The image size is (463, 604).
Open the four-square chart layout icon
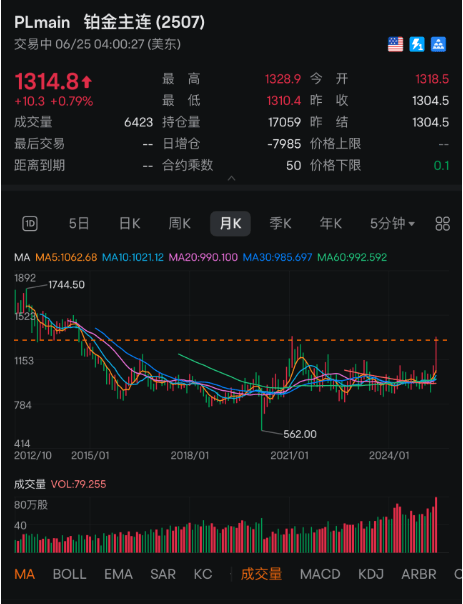tap(443, 223)
